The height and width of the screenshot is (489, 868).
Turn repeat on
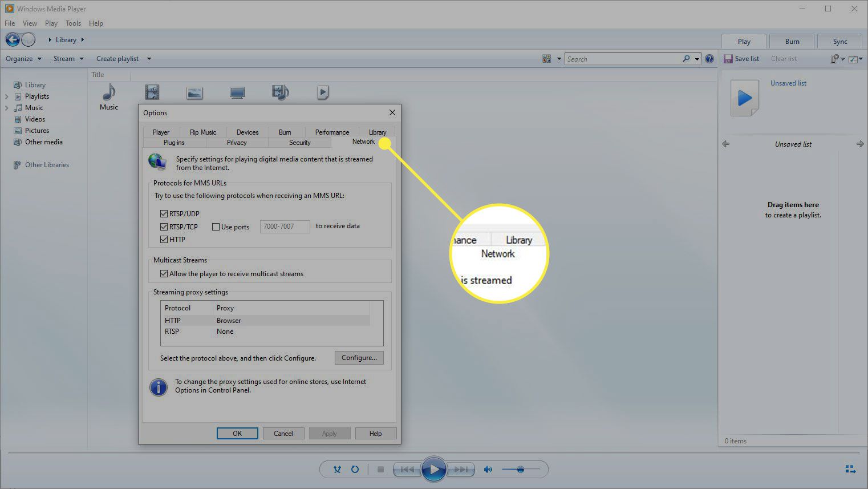tap(355, 469)
